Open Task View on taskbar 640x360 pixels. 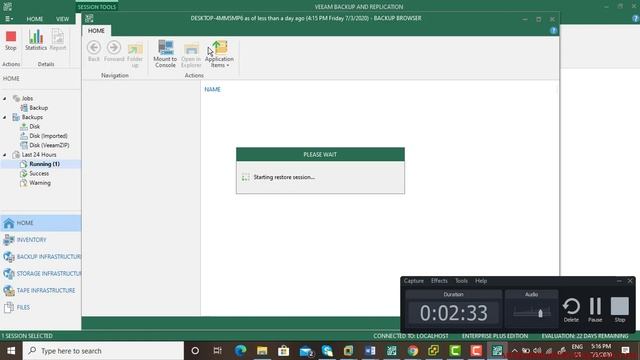coord(218,351)
